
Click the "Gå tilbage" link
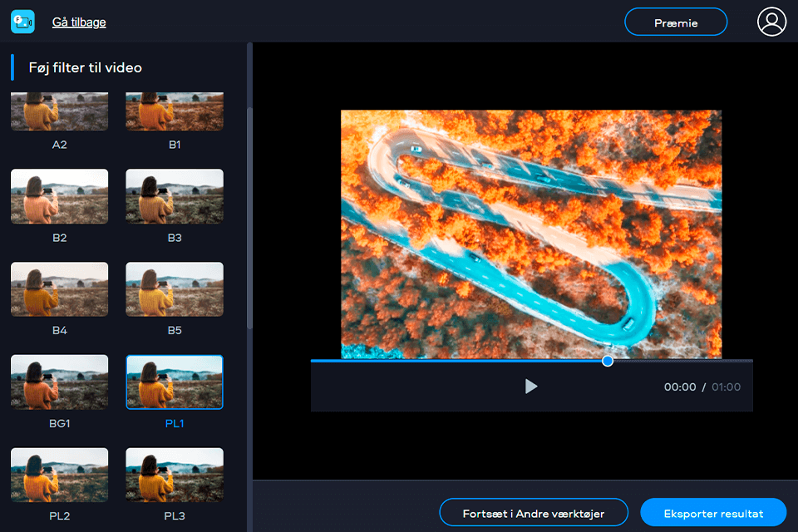(x=79, y=22)
